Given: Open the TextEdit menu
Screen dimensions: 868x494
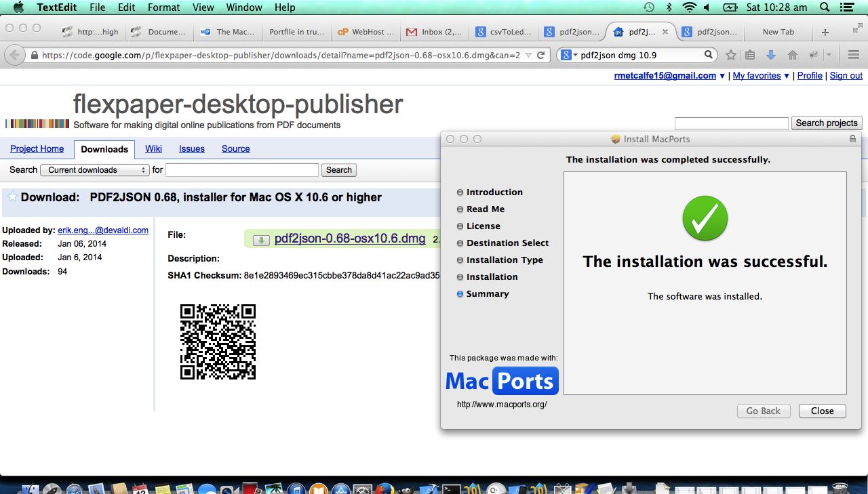Looking at the screenshot, I should (56, 7).
